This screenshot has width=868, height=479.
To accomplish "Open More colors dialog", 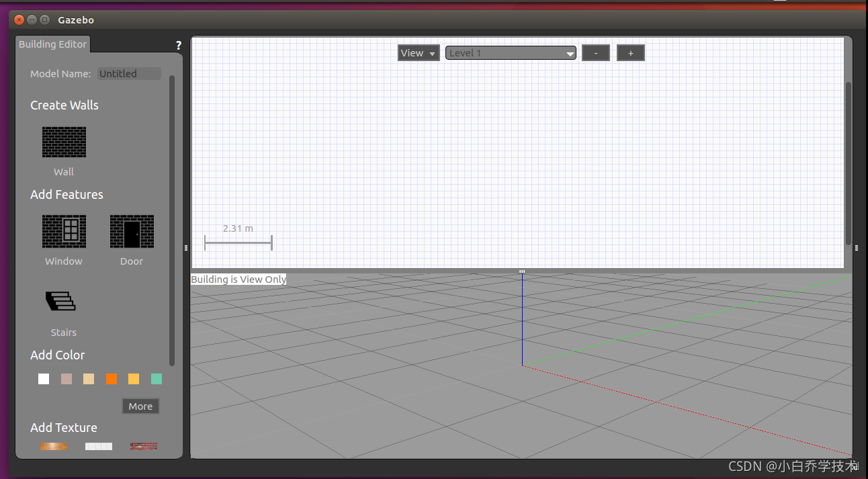I will pos(140,406).
